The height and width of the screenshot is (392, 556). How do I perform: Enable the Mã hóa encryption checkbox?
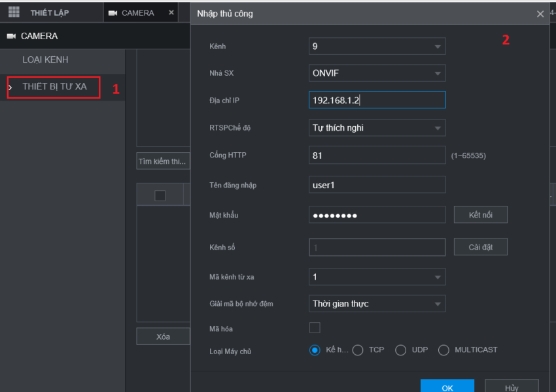coord(315,327)
